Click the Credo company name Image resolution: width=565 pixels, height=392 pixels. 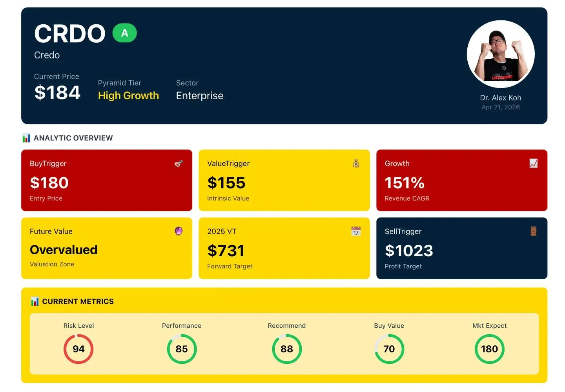pyautogui.click(x=47, y=55)
